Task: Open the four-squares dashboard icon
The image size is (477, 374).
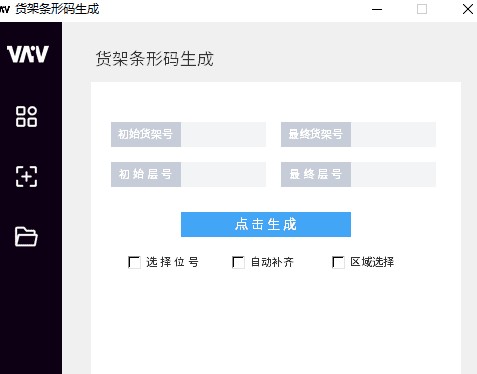Action: pos(26,117)
